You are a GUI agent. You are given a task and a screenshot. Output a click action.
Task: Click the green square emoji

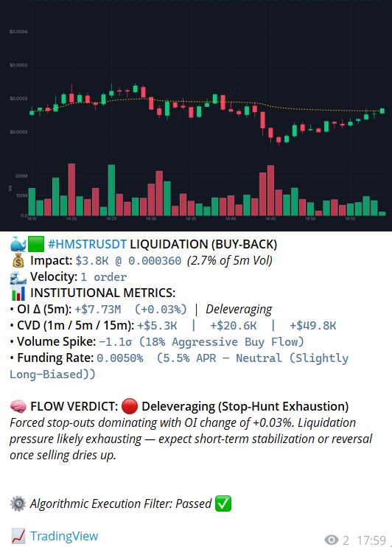36,244
